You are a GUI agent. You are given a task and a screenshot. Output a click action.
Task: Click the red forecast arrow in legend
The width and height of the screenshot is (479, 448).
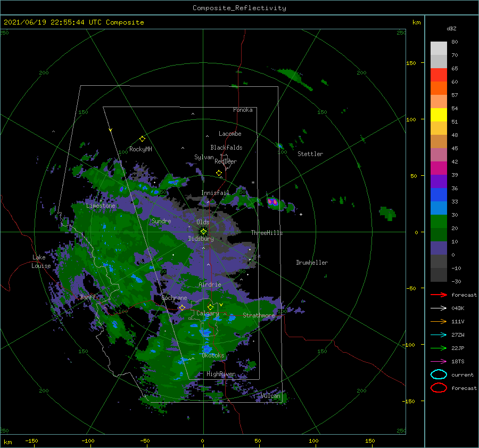(439, 295)
